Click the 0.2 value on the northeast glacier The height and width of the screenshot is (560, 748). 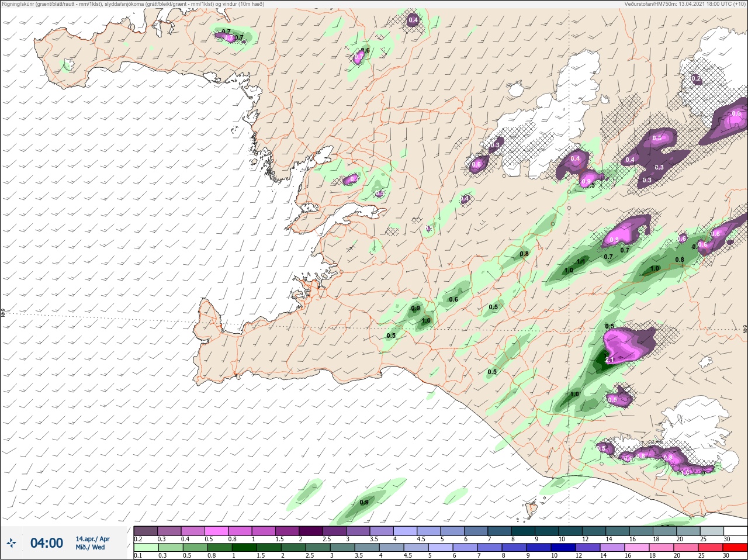click(x=696, y=78)
